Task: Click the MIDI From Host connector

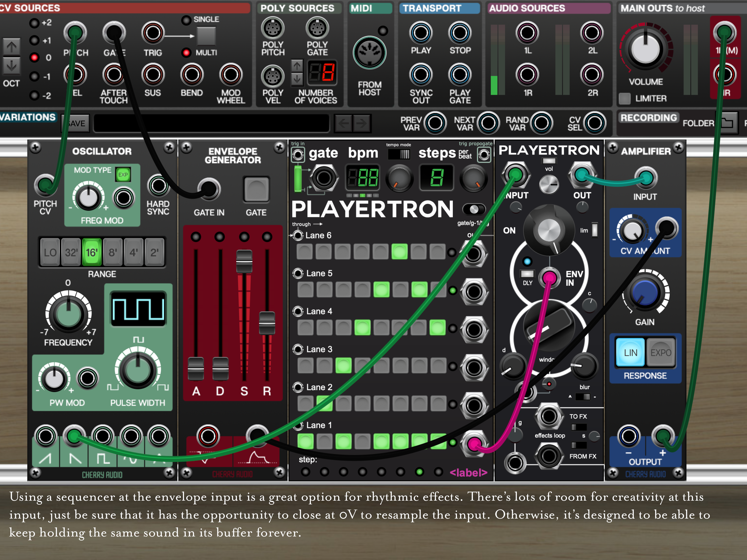Action: (x=369, y=53)
